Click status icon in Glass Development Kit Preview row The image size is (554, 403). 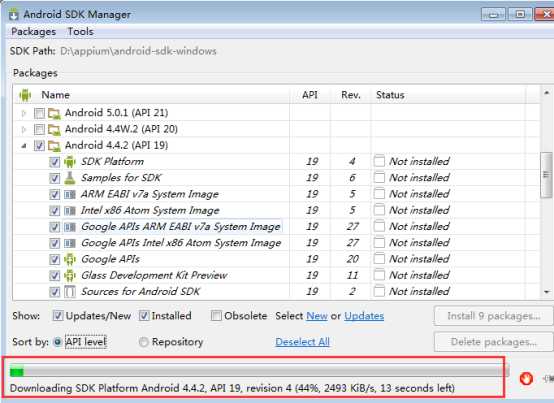pos(379,275)
